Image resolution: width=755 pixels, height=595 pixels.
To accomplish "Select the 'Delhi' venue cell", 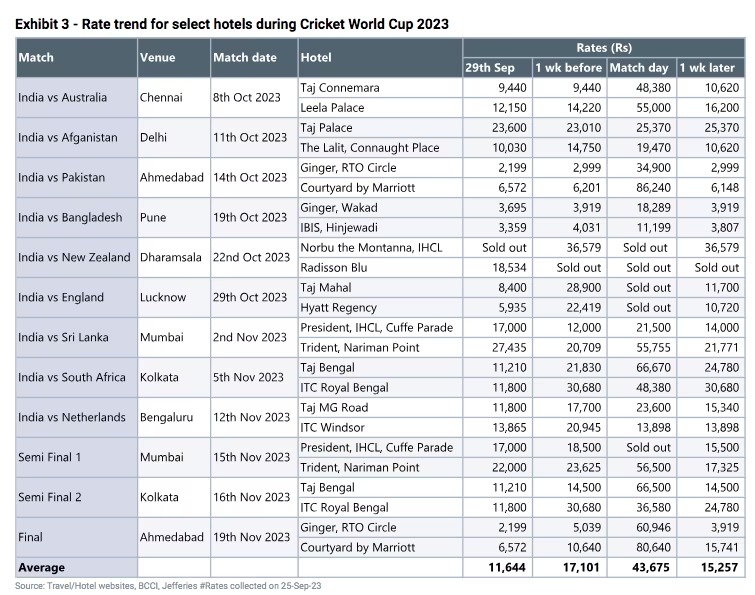I will (174, 138).
